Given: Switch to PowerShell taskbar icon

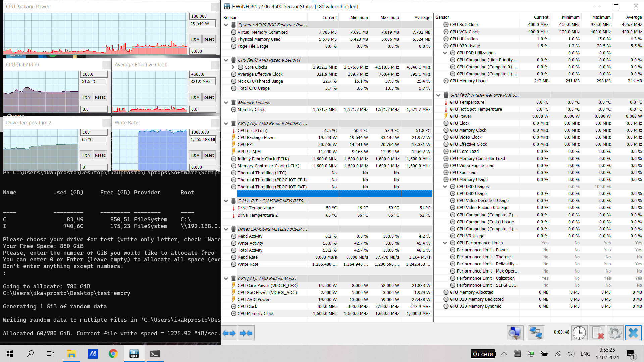Looking at the screenshot, I should pos(155,354).
